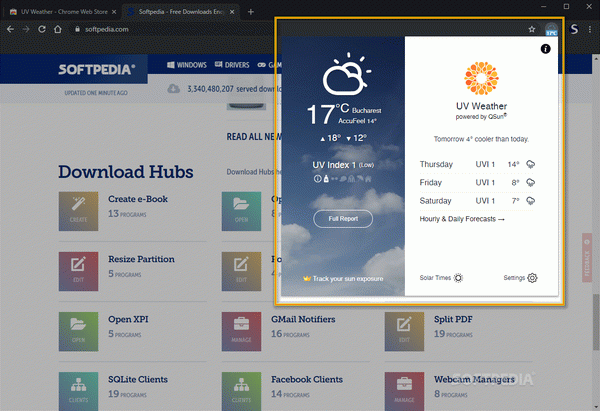Image resolution: width=600 pixels, height=411 pixels.
Task: Open Split PDF link text
Action: click(453, 319)
